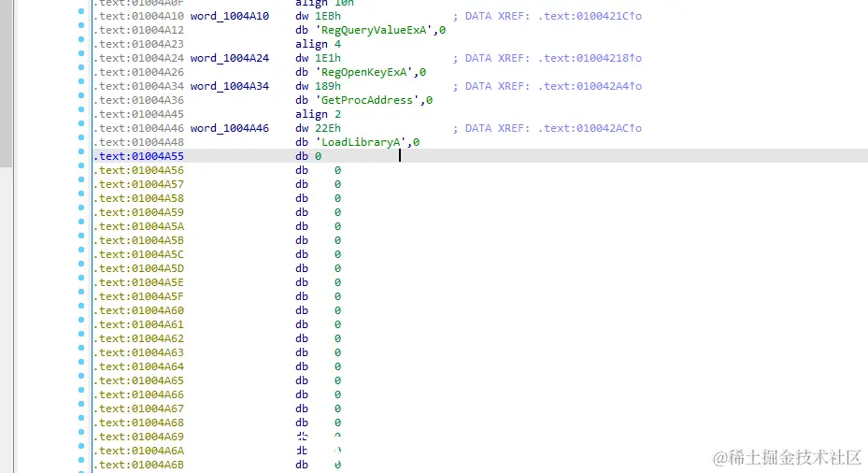This screenshot has width=868, height=473.
Task: Click the 'GetProcAddress' string
Action: pos(367,100)
